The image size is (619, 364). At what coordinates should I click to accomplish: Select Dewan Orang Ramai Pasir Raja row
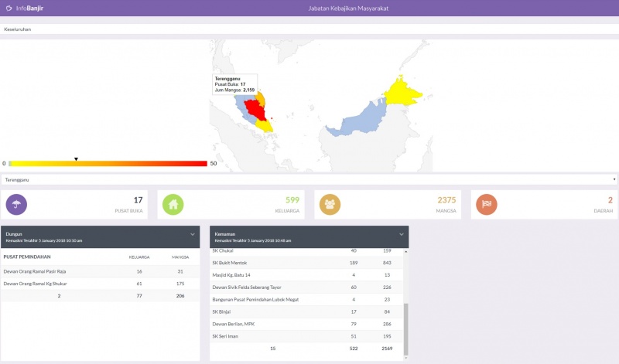click(x=101, y=271)
